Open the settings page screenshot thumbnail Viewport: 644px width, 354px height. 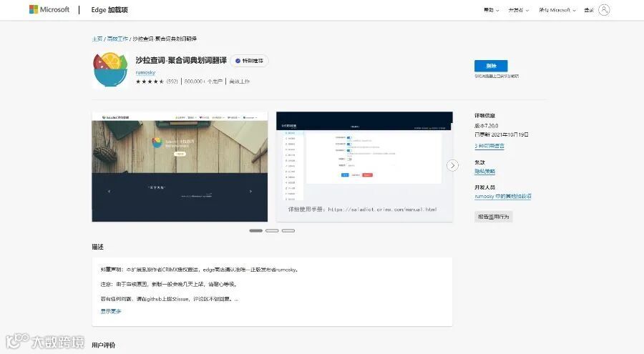364,167
